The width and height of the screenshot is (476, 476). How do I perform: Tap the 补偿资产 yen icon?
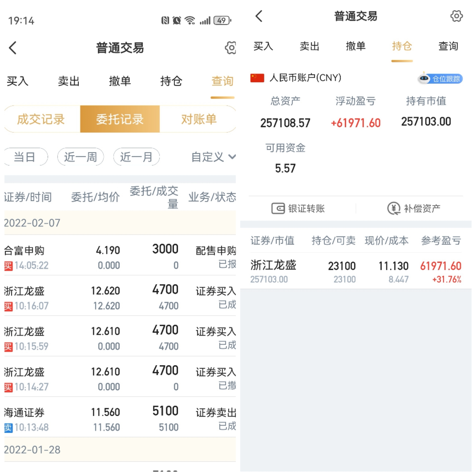click(x=393, y=208)
